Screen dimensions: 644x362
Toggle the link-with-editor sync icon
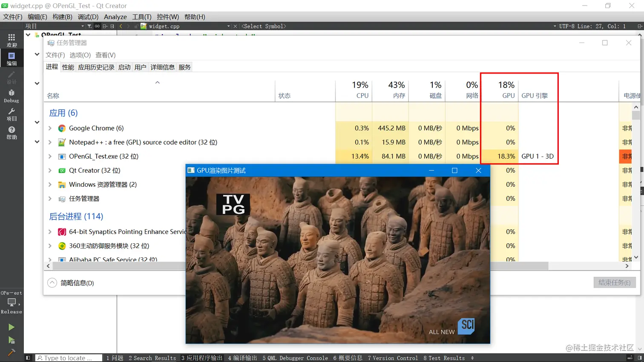point(98,26)
